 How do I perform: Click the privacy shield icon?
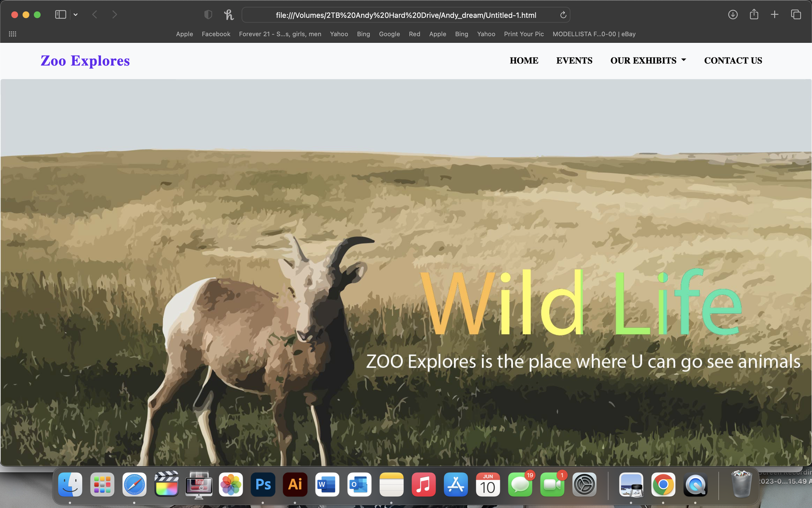pos(208,14)
